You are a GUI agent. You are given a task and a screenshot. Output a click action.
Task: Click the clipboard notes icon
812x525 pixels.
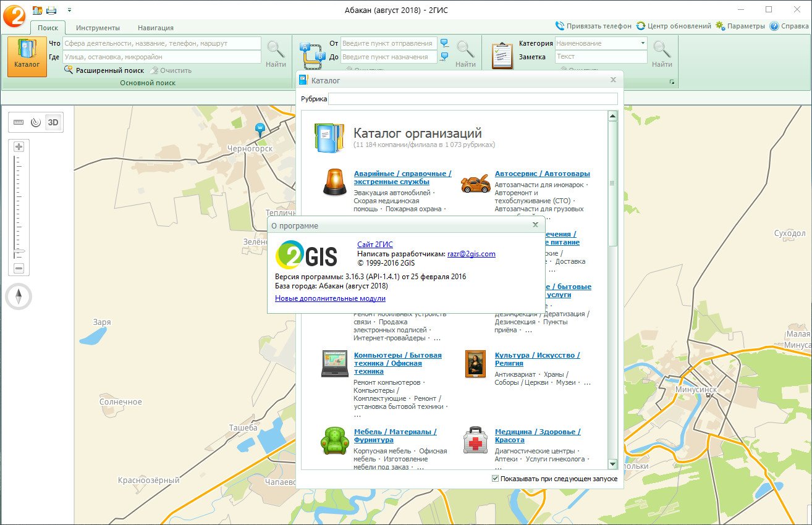[502, 56]
